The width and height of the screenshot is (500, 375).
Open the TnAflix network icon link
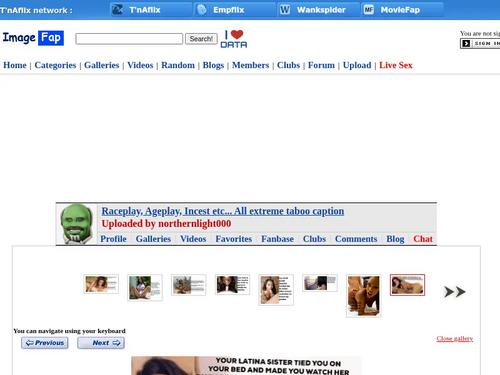click(117, 10)
